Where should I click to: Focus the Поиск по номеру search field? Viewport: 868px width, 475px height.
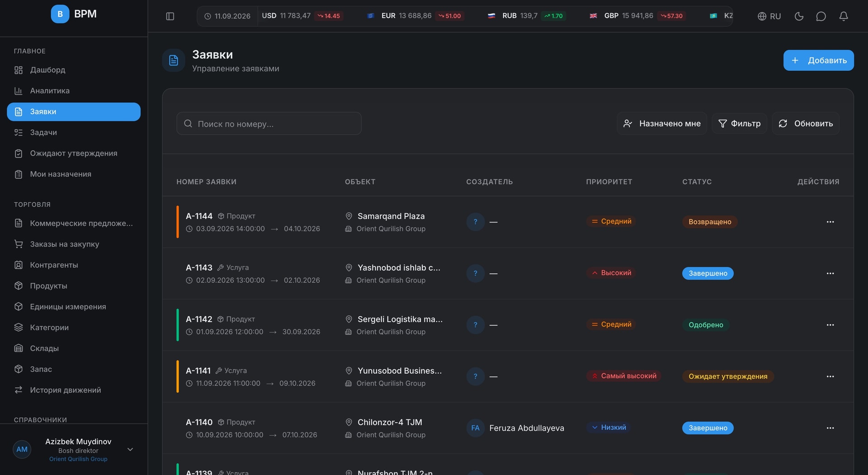pos(269,123)
